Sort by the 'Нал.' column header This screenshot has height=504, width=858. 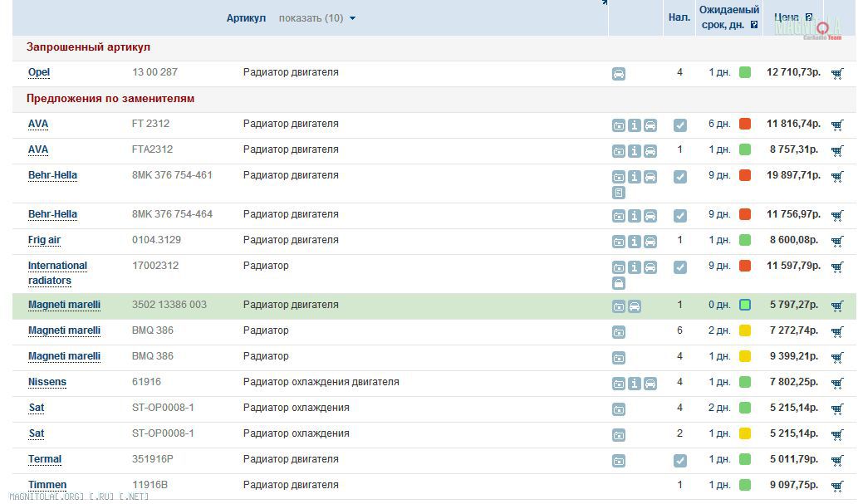click(x=679, y=17)
